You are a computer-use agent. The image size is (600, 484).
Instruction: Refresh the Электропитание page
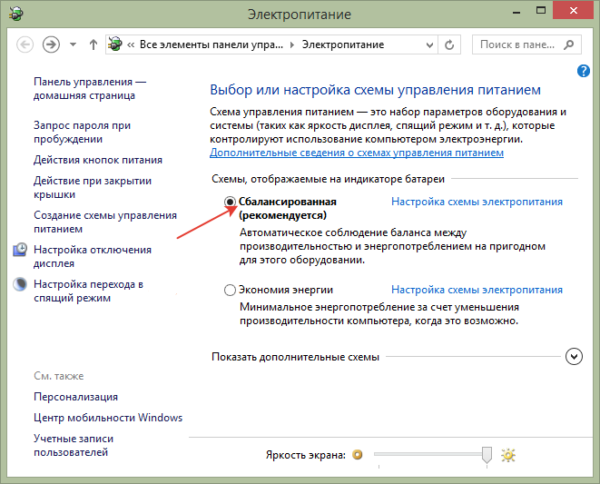click(x=449, y=45)
